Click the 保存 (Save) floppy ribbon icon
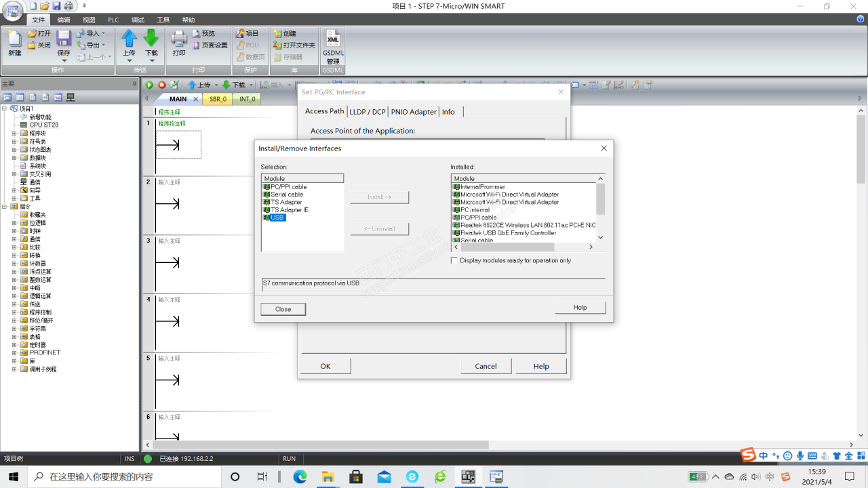The width and height of the screenshot is (868, 488). pyautogui.click(x=64, y=39)
